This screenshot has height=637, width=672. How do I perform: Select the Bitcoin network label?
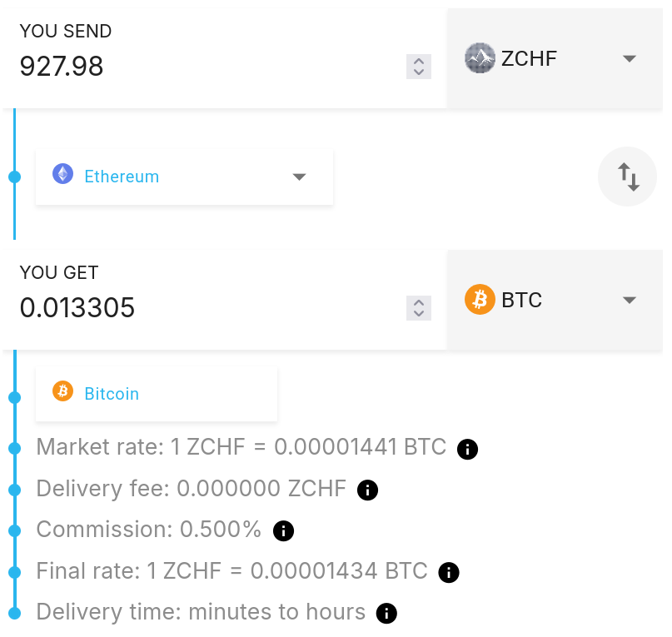click(x=112, y=393)
